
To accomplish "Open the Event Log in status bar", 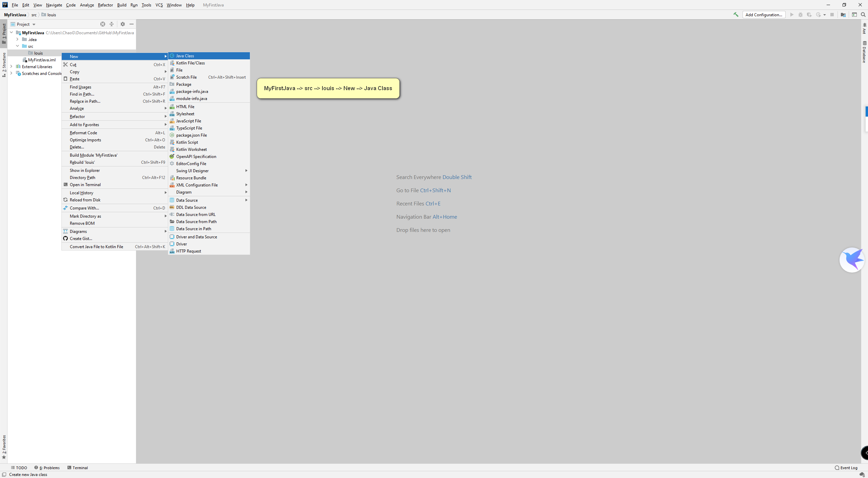I will pos(846,467).
